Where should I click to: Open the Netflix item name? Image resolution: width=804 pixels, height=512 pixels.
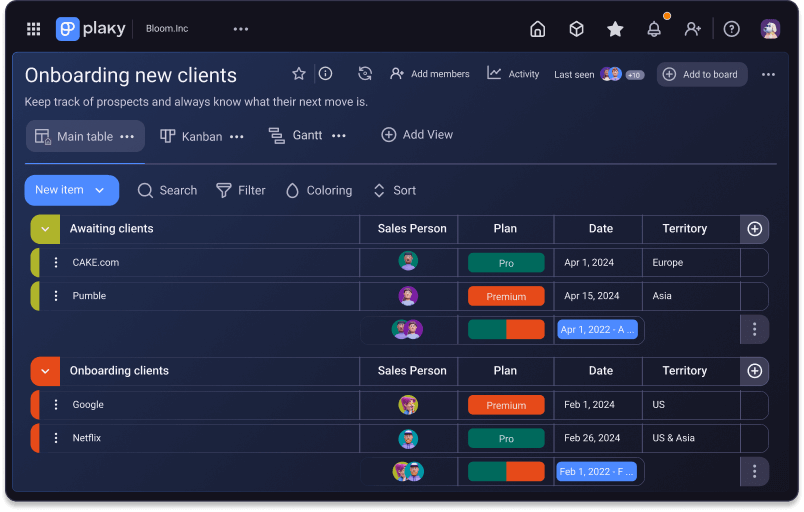tap(87, 438)
